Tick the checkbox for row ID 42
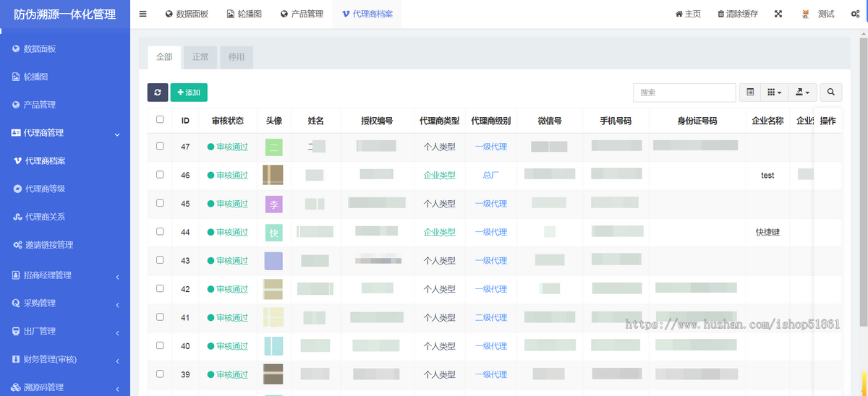868x396 pixels. tap(160, 288)
